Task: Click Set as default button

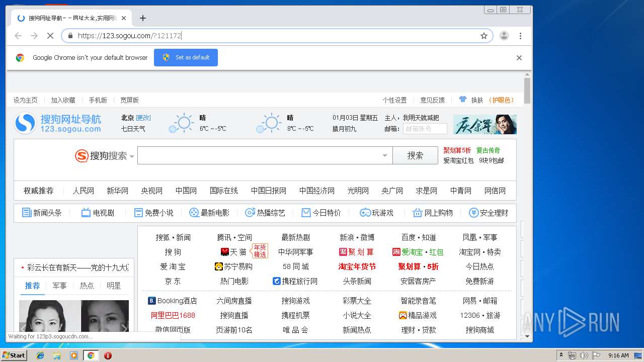Action: tap(186, 57)
